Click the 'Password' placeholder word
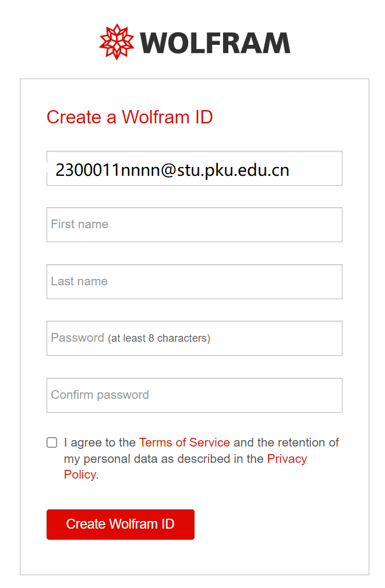Screen dimensions: 385x588 (x=77, y=338)
